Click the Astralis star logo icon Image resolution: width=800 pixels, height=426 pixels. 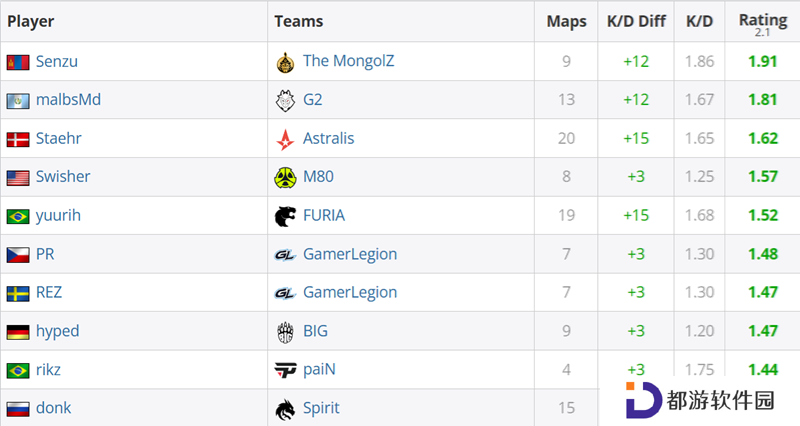(x=285, y=139)
